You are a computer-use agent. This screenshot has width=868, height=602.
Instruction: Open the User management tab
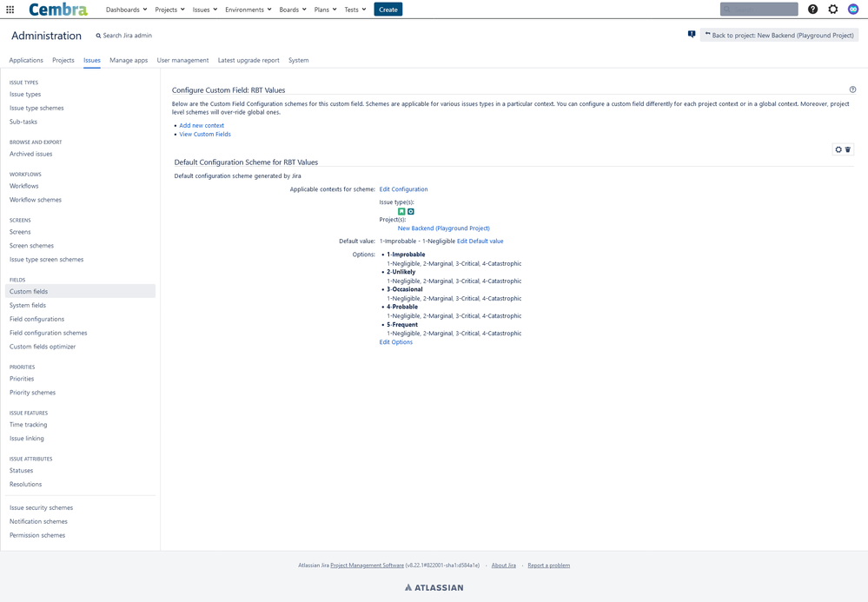click(x=182, y=60)
